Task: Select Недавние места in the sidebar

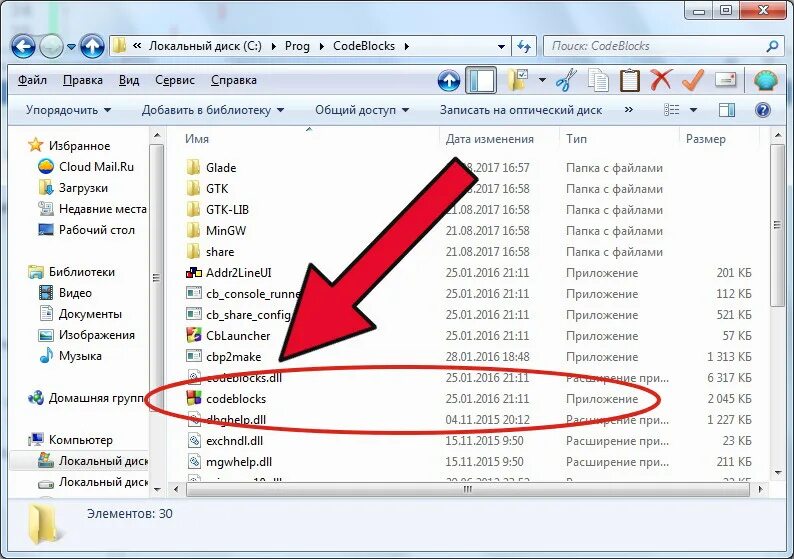Action: click(93, 209)
